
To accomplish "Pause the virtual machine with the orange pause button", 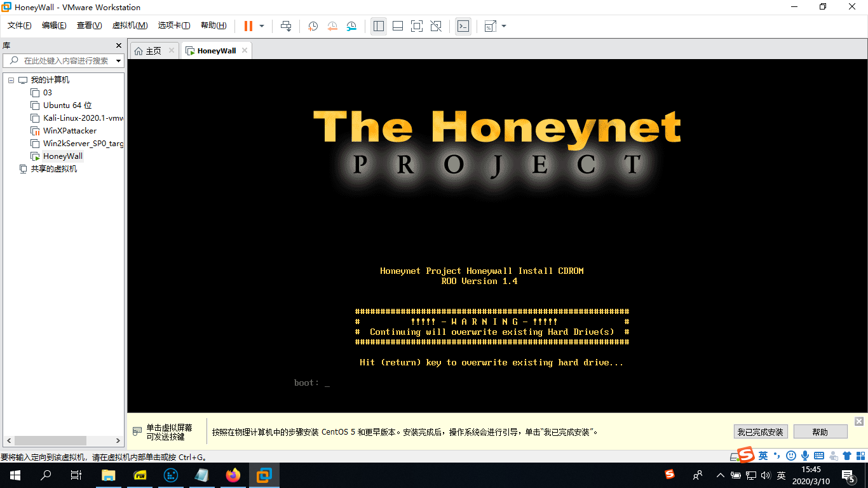I will coord(248,26).
